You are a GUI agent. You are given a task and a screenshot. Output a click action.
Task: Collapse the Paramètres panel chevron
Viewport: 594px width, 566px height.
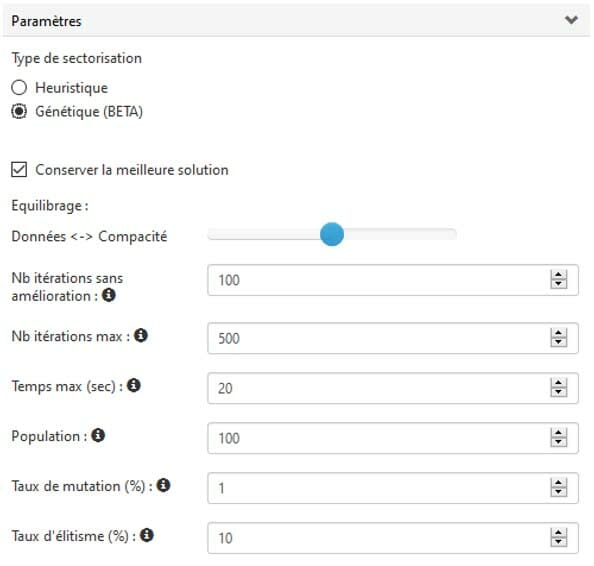[571, 20]
